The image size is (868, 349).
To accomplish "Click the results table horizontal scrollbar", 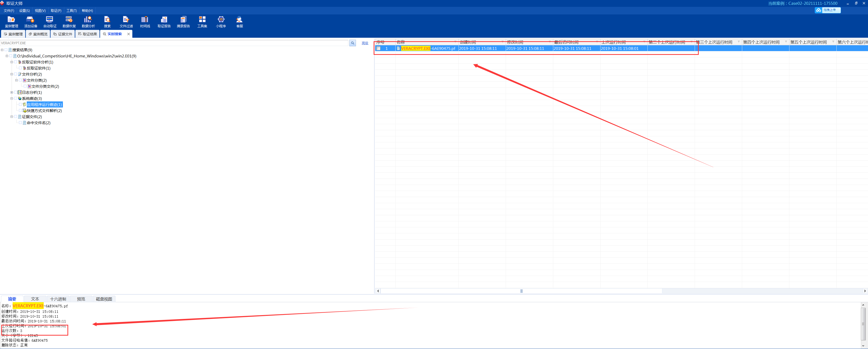I will click(x=521, y=291).
